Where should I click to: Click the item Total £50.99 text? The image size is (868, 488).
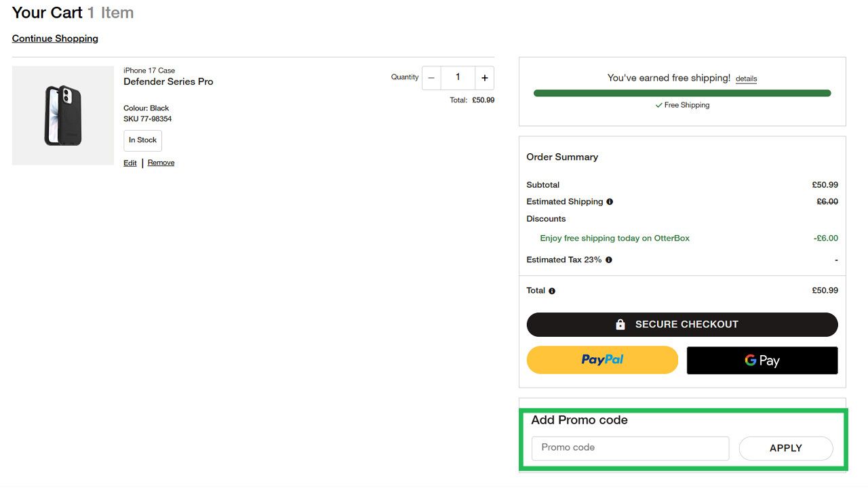[472, 100]
